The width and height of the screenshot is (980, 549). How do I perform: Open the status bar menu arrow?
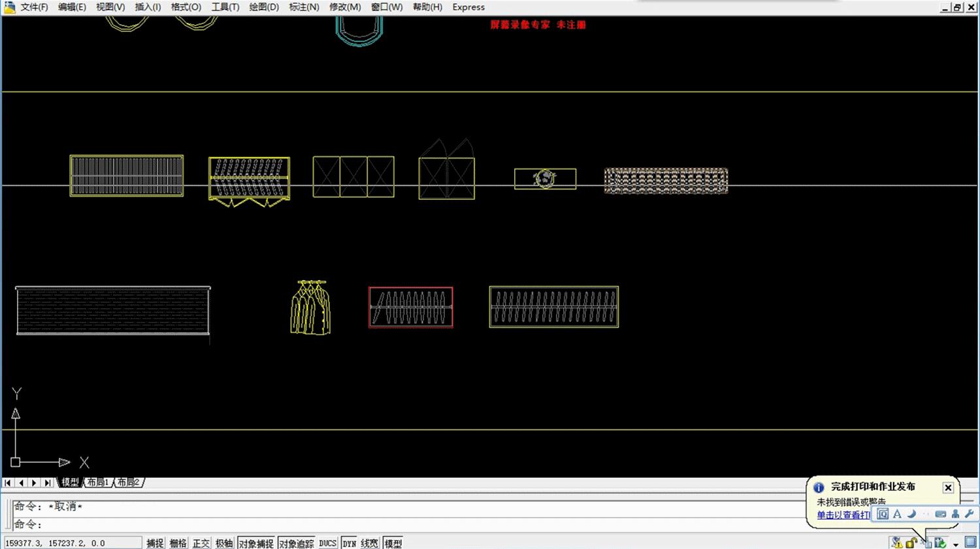[x=956, y=544]
